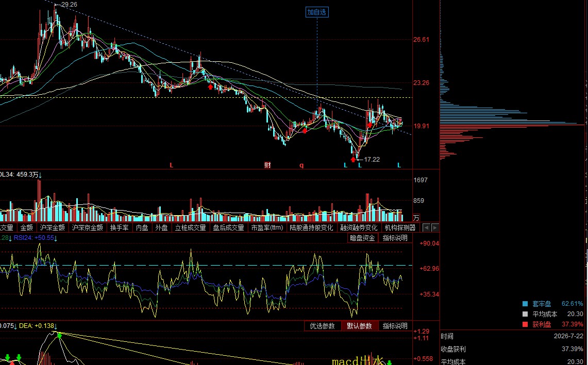Click the rightmost cyan L marker
Viewport: 588px width, 365px height.
(x=399, y=165)
